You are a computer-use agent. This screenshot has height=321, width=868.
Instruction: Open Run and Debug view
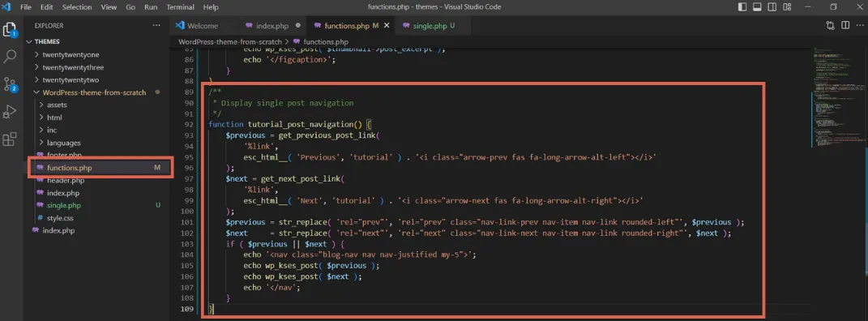(x=10, y=111)
